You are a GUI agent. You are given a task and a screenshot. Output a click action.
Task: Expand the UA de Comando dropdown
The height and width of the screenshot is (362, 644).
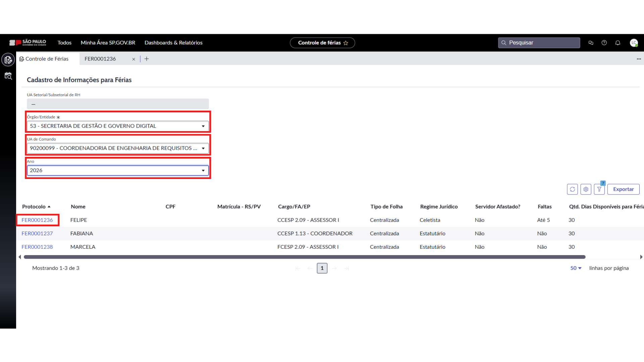pos(118,148)
